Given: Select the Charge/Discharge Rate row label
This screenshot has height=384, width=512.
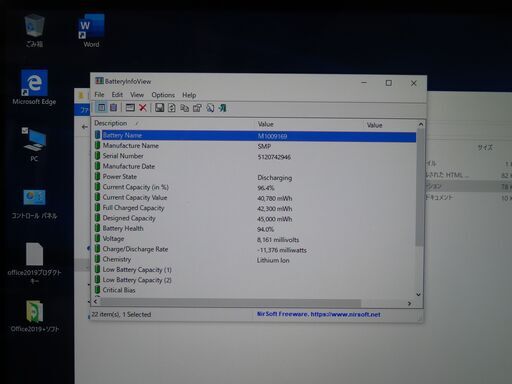Looking at the screenshot, I should coord(135,249).
